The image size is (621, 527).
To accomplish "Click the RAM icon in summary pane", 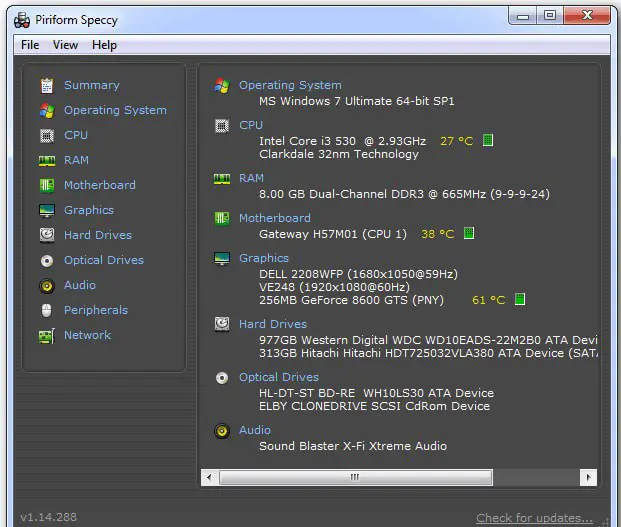I will 222,179.
